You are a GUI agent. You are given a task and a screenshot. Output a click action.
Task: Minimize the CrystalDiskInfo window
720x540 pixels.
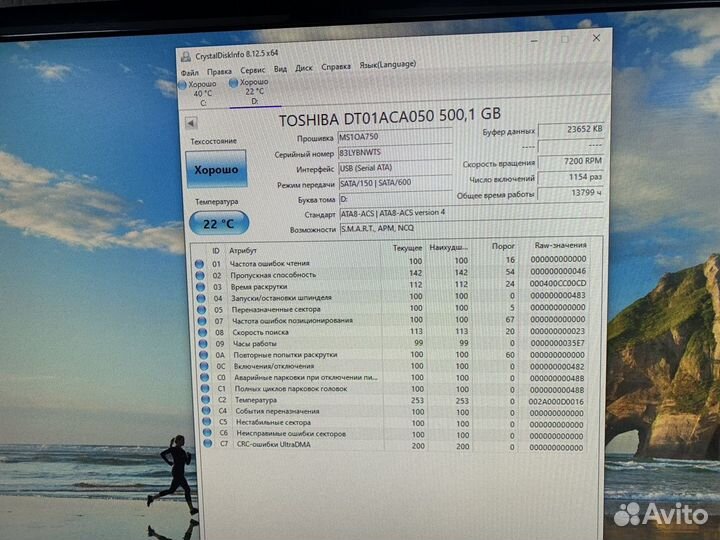pos(534,41)
